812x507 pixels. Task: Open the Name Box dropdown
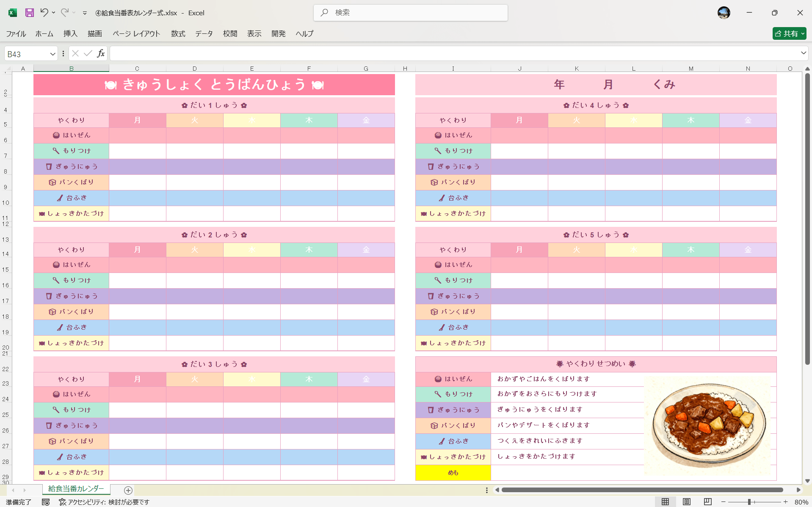(52, 53)
